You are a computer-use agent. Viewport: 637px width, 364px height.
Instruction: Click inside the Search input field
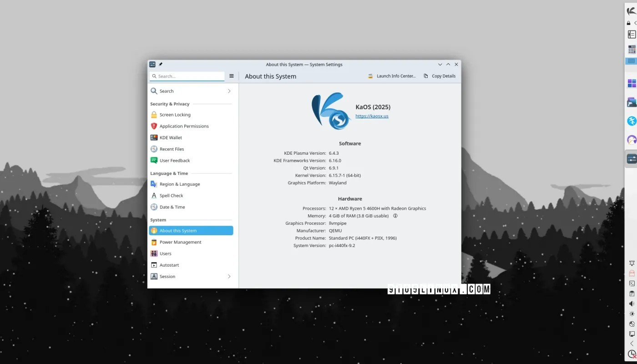coord(187,76)
